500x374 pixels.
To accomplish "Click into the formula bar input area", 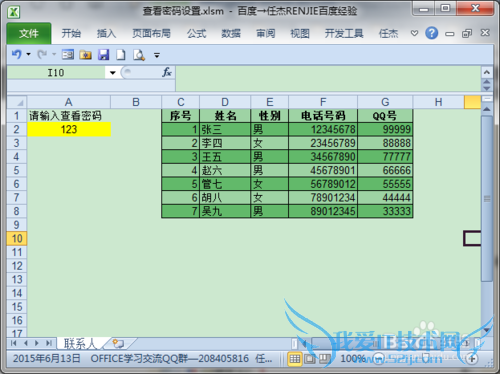I will [x=328, y=79].
